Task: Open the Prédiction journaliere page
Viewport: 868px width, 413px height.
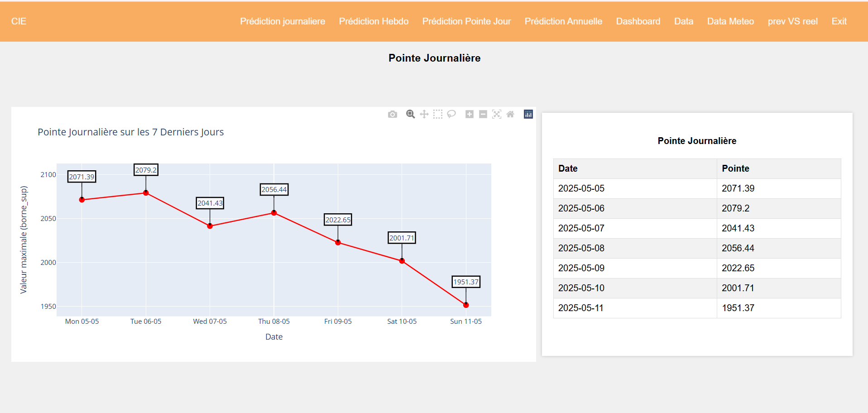Action: click(x=283, y=21)
